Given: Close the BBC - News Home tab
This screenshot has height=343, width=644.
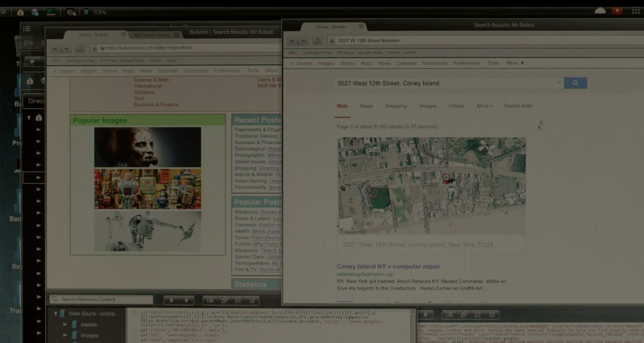Looking at the screenshot, I should [177, 35].
